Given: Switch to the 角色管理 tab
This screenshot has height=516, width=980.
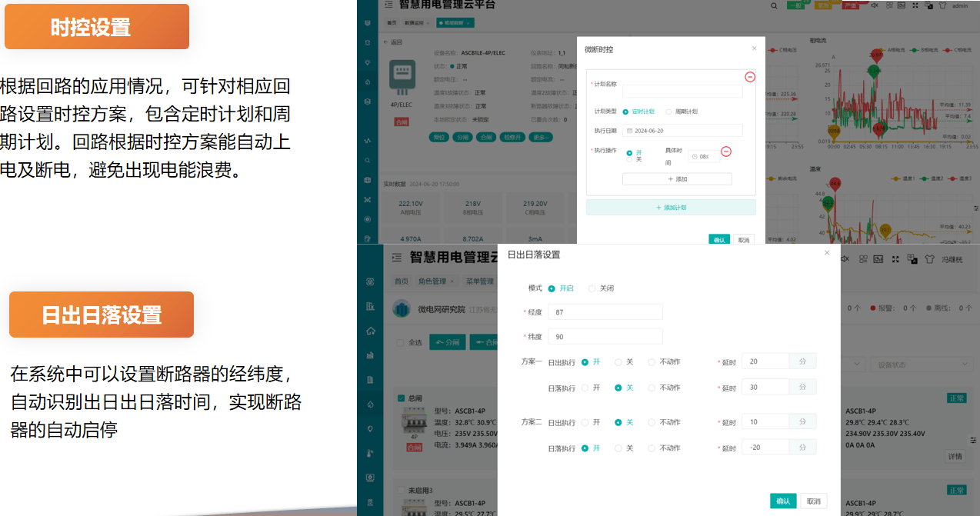Looking at the screenshot, I should coord(432,281).
